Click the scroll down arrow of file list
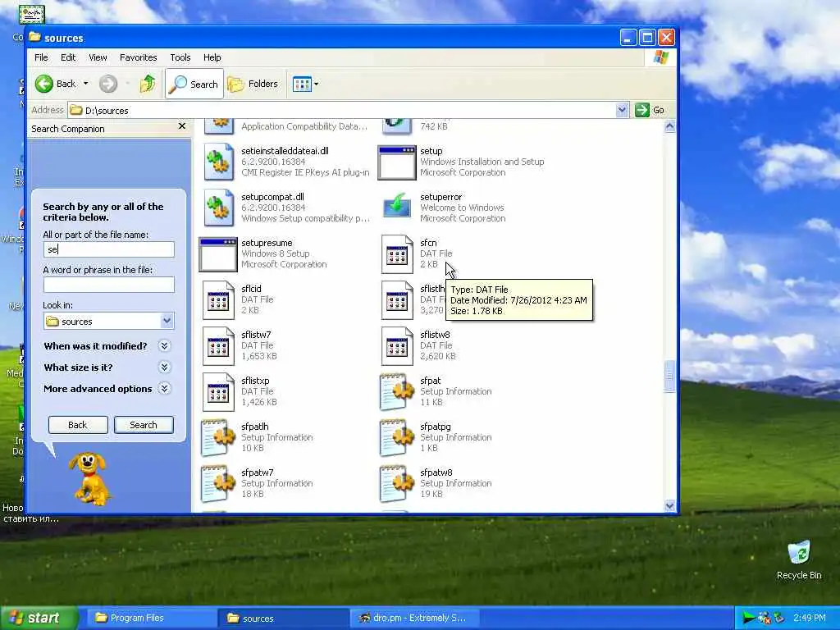The image size is (840, 630). [x=669, y=505]
